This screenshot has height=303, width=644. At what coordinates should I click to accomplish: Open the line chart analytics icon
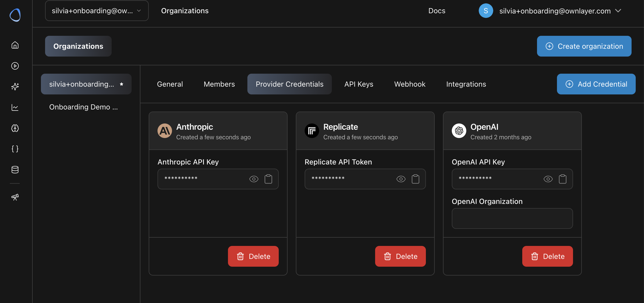click(15, 107)
